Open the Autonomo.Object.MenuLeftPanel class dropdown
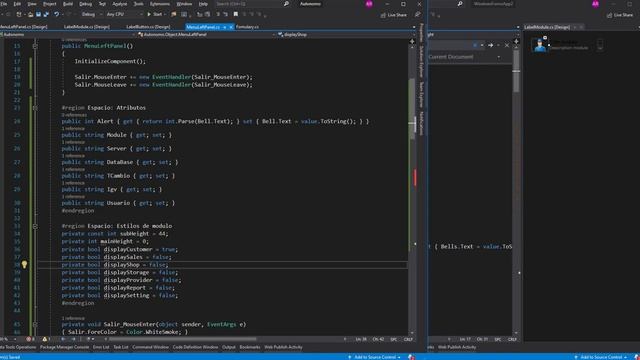This screenshot has width=640, height=360. [206, 35]
